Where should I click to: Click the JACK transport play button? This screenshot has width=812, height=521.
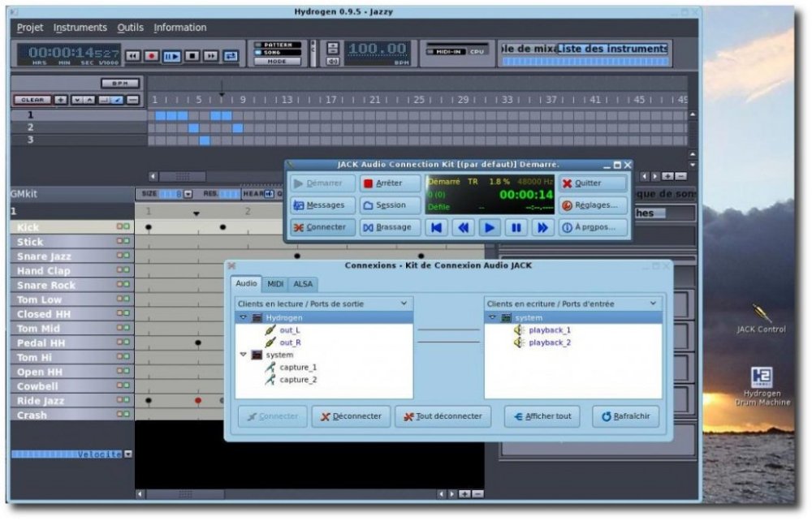(x=490, y=228)
